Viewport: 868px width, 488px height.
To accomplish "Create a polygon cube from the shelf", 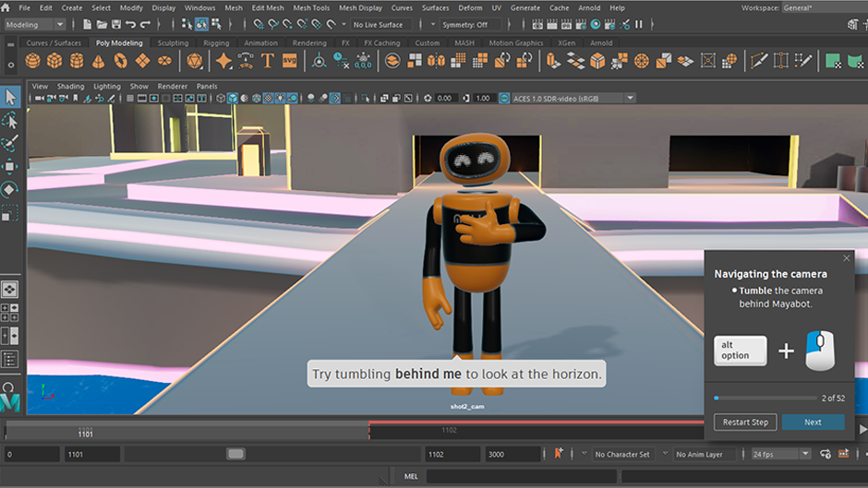I will (54, 61).
